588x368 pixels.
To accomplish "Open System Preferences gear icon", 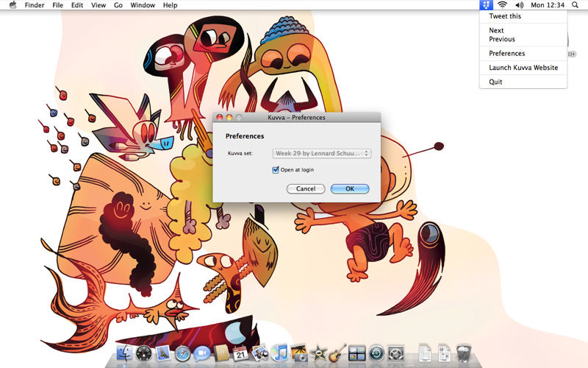I will pos(395,353).
